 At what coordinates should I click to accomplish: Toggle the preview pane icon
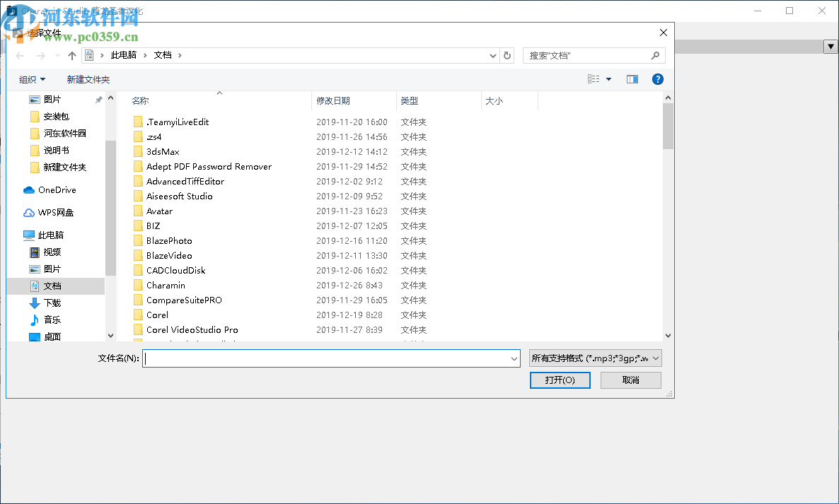click(x=632, y=79)
